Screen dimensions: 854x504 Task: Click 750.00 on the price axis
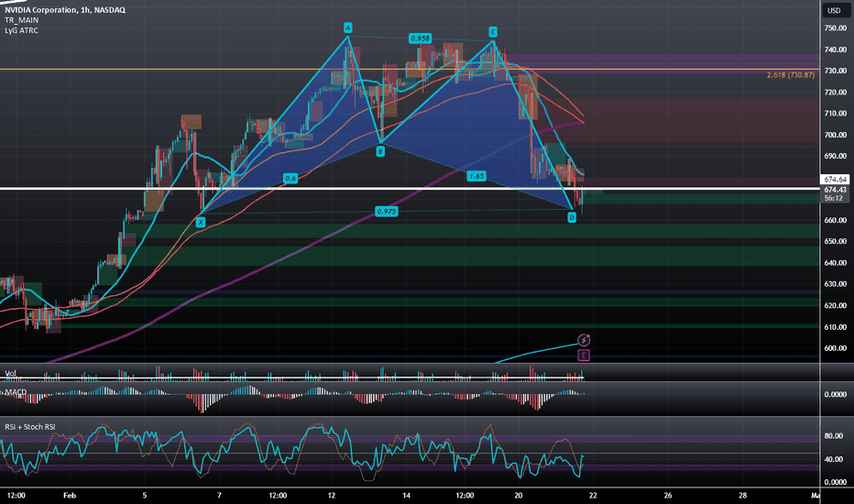(835, 27)
